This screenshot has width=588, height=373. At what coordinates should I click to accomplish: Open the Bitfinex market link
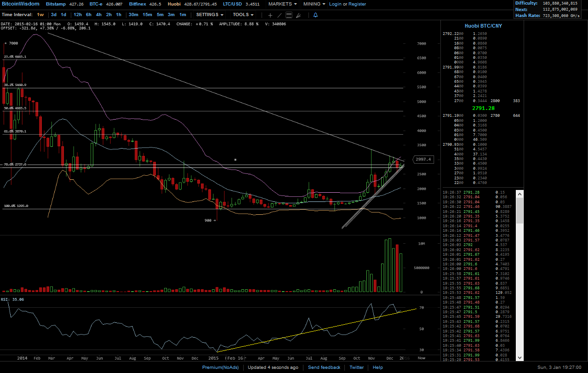pos(138,4)
